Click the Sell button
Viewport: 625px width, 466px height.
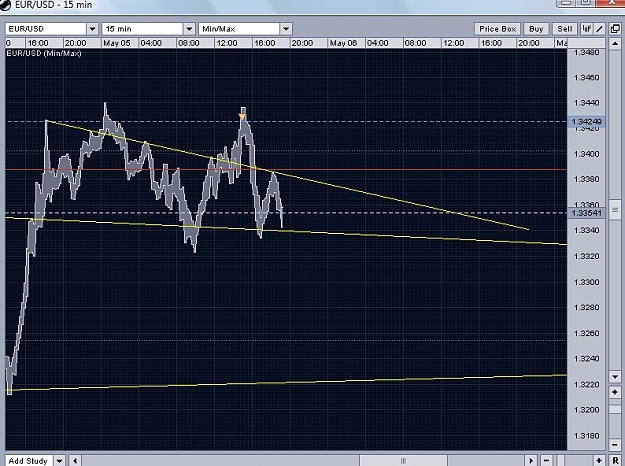[565, 29]
